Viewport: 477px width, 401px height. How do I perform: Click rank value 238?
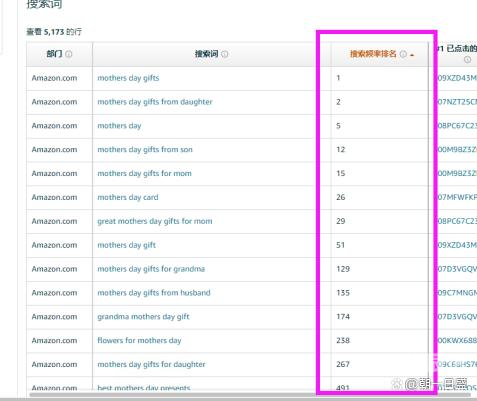[x=343, y=341]
